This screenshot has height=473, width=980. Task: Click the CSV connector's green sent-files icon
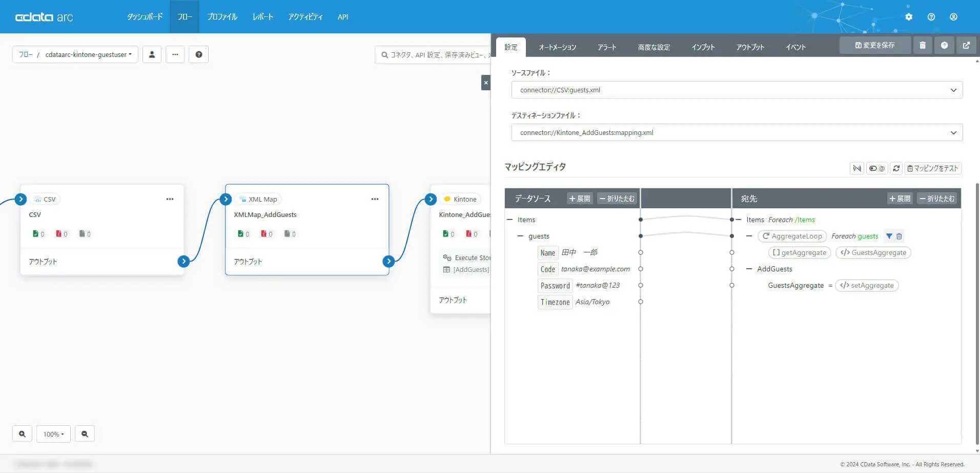35,234
